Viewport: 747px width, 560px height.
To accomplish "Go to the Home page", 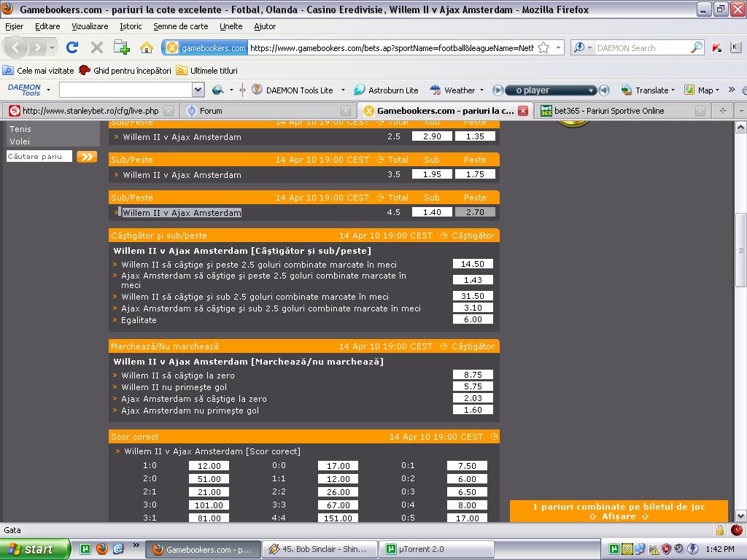I will [x=147, y=47].
